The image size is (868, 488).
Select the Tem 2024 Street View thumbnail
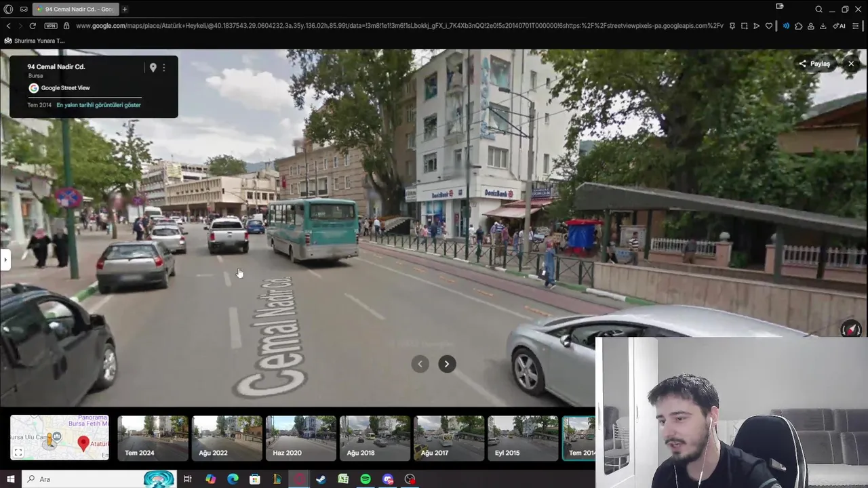pyautogui.click(x=153, y=438)
